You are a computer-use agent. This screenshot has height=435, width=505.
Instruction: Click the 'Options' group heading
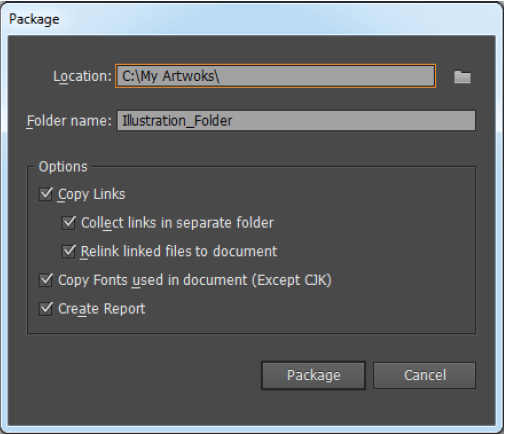coord(63,166)
